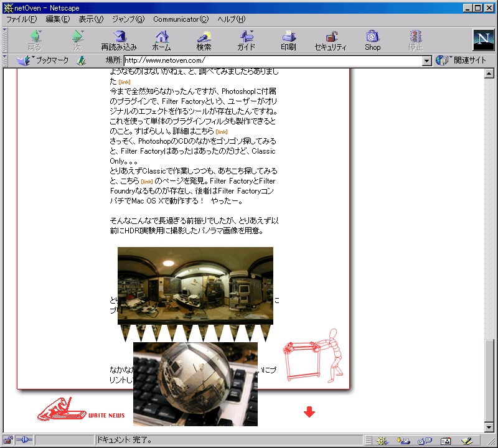498x448 pixels.
Task: Click the [link] after と、こちら
Action: click(x=147, y=182)
